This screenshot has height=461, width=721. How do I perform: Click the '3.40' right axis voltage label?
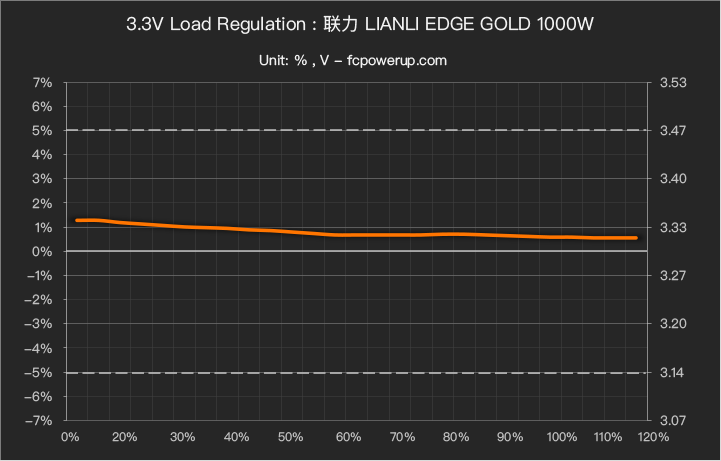[x=673, y=178]
